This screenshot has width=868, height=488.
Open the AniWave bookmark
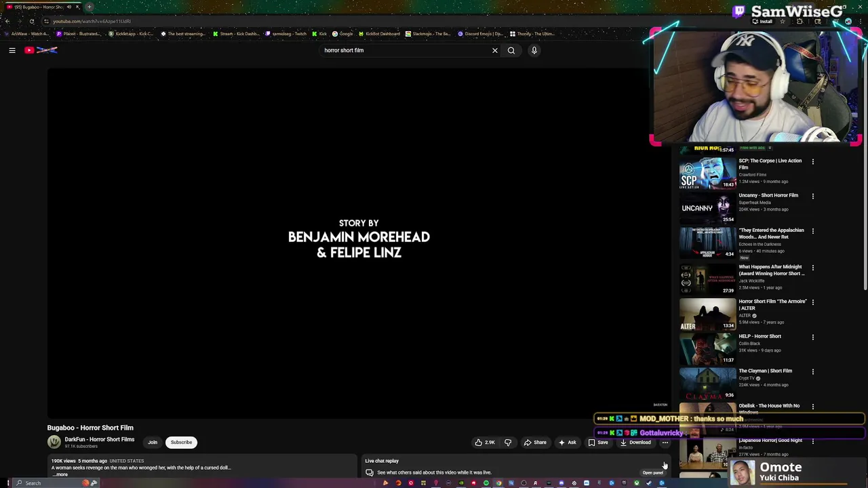point(26,34)
